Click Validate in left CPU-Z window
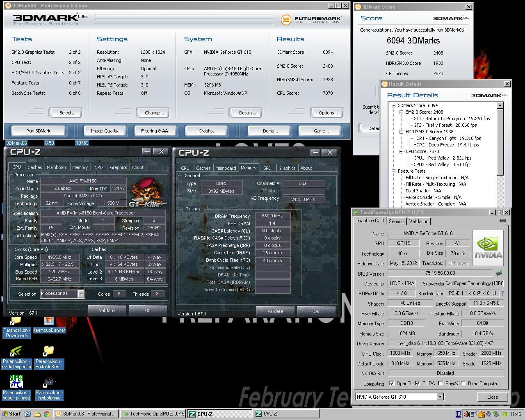This screenshot has height=420, width=525. point(107,310)
